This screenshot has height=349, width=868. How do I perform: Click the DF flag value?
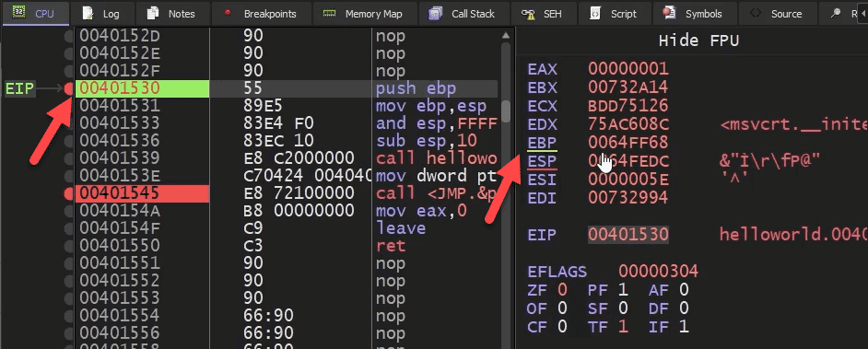[x=684, y=308]
